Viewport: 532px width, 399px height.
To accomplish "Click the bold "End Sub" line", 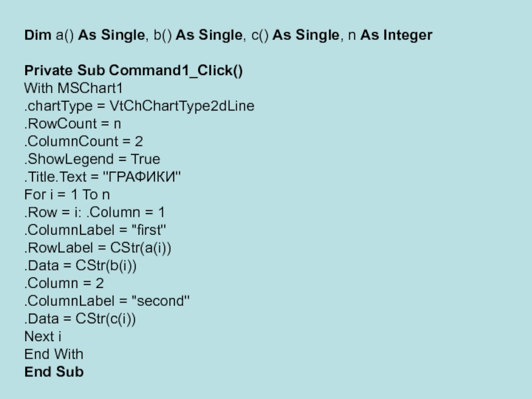I will pyautogui.click(x=54, y=372).
